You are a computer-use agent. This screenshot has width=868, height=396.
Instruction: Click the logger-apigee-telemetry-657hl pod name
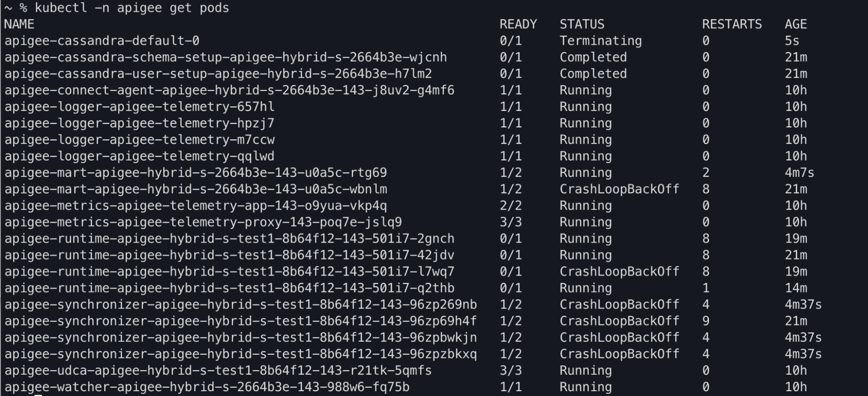tap(139, 107)
